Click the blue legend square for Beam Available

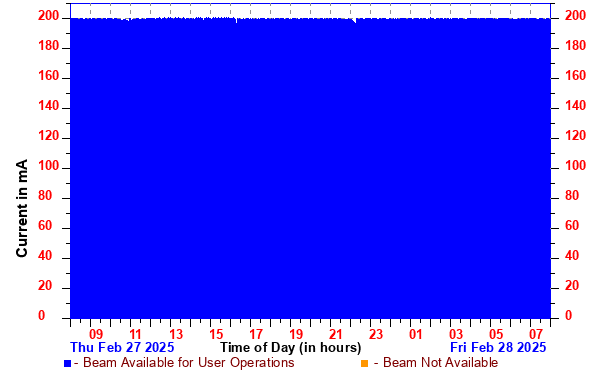[67, 363]
